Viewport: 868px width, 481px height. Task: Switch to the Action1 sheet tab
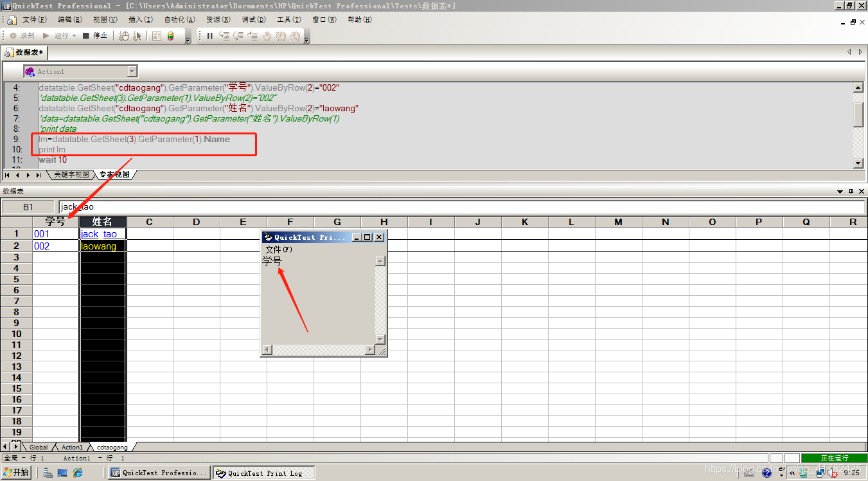coord(72,447)
